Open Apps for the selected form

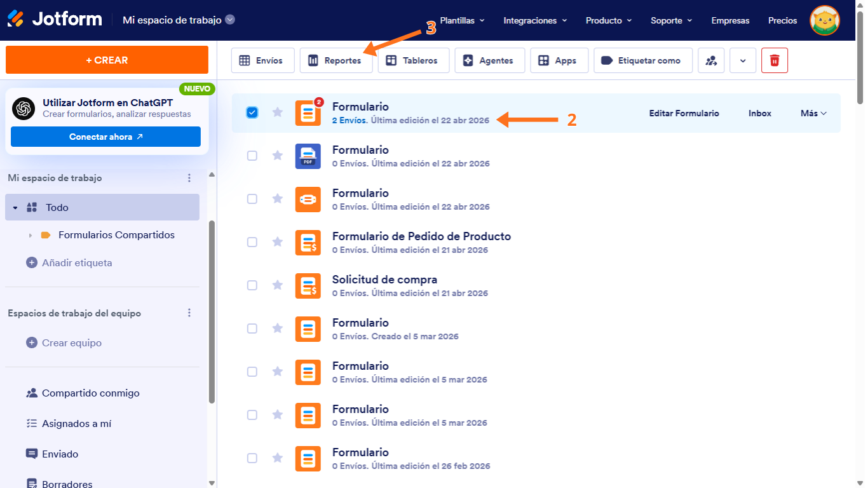tap(559, 60)
